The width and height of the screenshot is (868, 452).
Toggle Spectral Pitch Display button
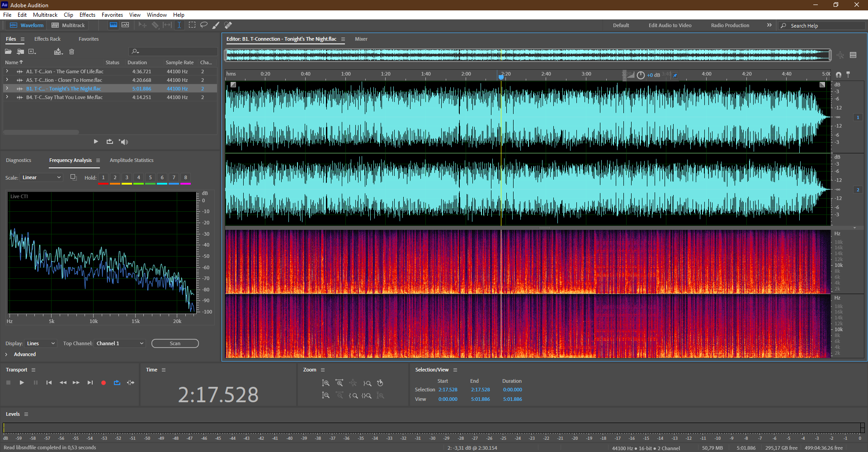point(125,25)
